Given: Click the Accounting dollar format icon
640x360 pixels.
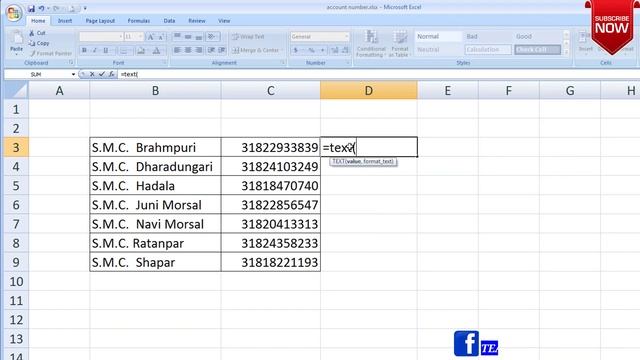Looking at the screenshot, I should 296,50.
